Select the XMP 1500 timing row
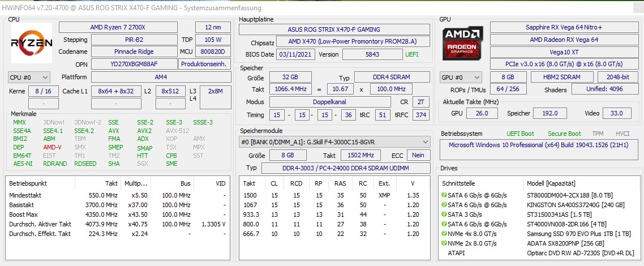644x266 pixels. 334,195
